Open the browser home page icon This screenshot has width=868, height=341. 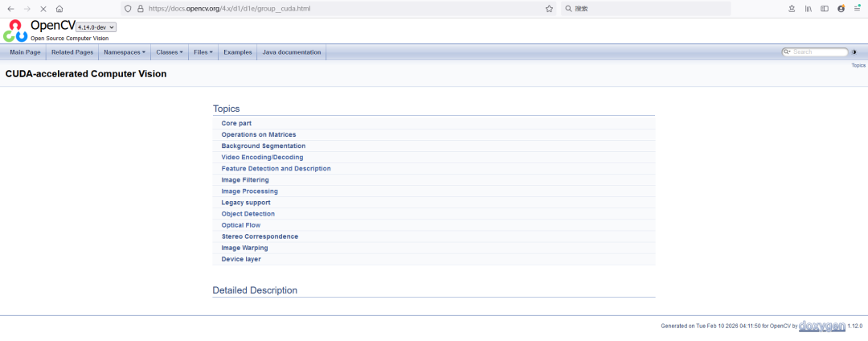[59, 9]
